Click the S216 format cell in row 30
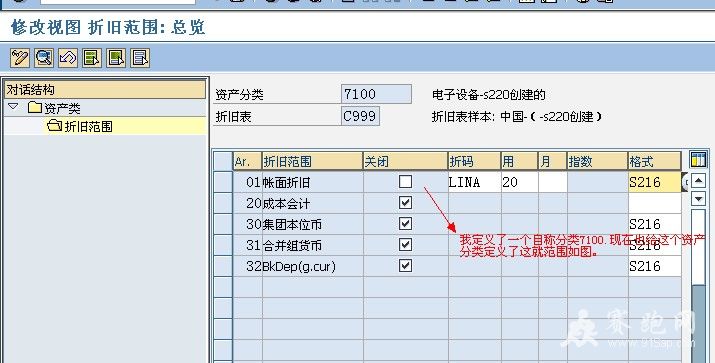 tap(655, 224)
